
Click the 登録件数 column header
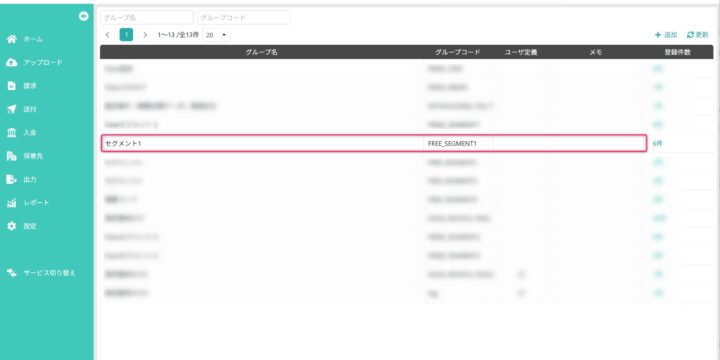tap(677, 52)
